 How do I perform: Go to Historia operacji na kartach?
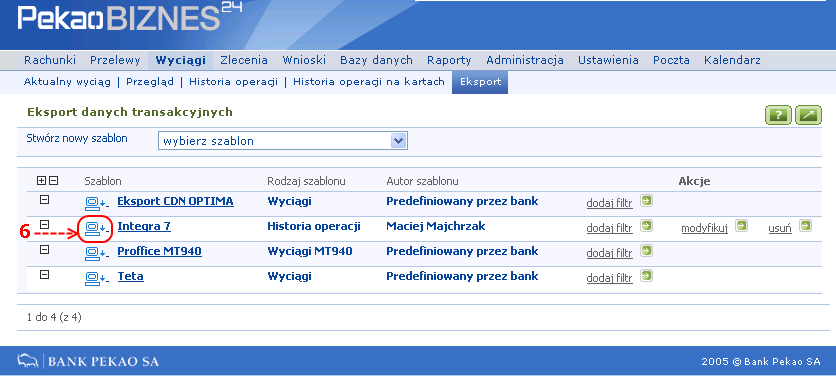369,82
